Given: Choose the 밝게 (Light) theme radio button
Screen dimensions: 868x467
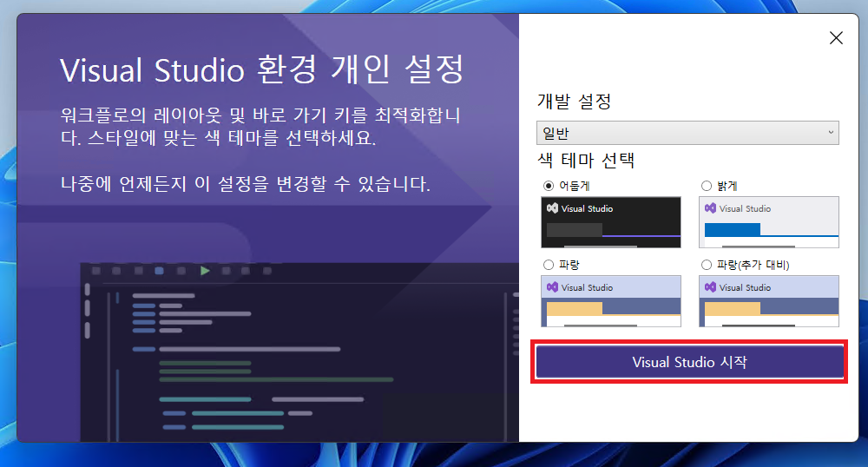Looking at the screenshot, I should 706,185.
